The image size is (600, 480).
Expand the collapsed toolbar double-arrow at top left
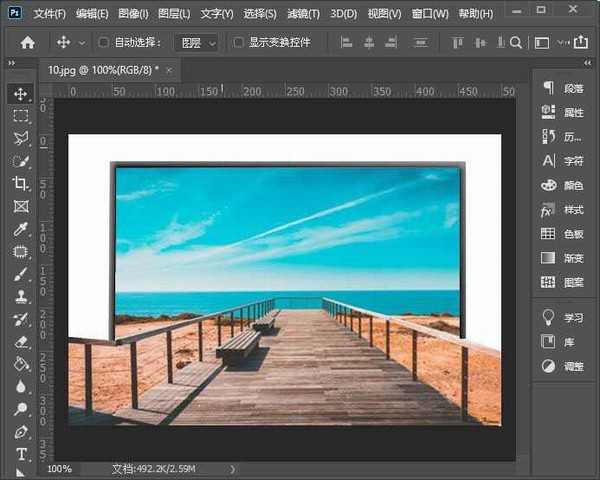(11, 62)
